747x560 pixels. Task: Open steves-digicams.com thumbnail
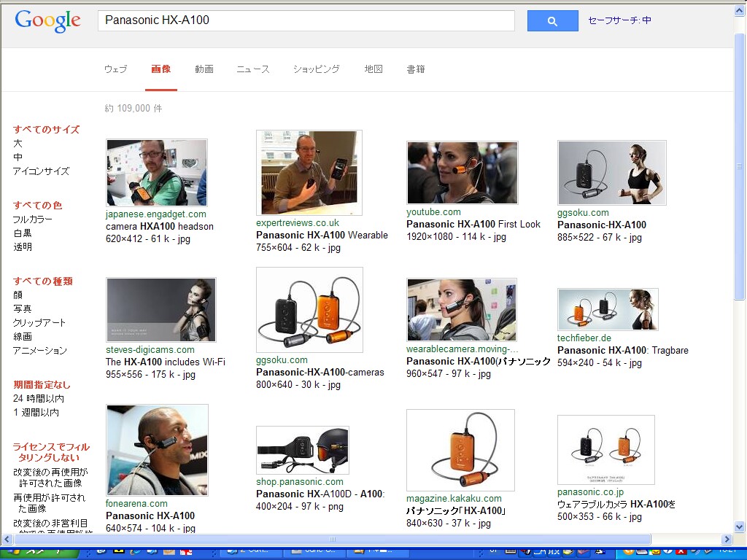point(161,309)
